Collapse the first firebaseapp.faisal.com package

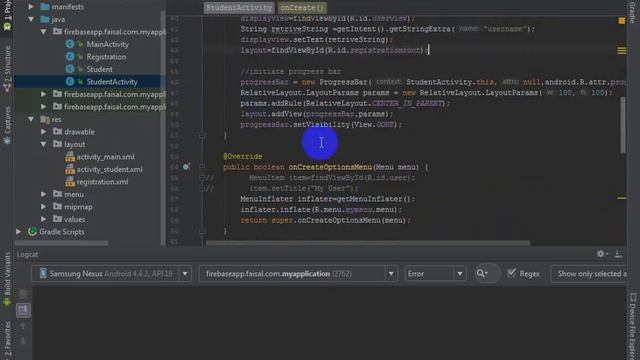(43, 31)
